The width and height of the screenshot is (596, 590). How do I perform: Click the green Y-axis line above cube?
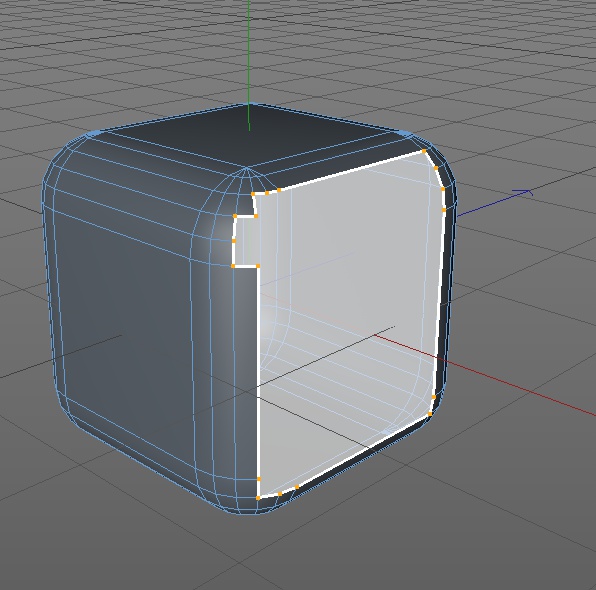(x=249, y=65)
